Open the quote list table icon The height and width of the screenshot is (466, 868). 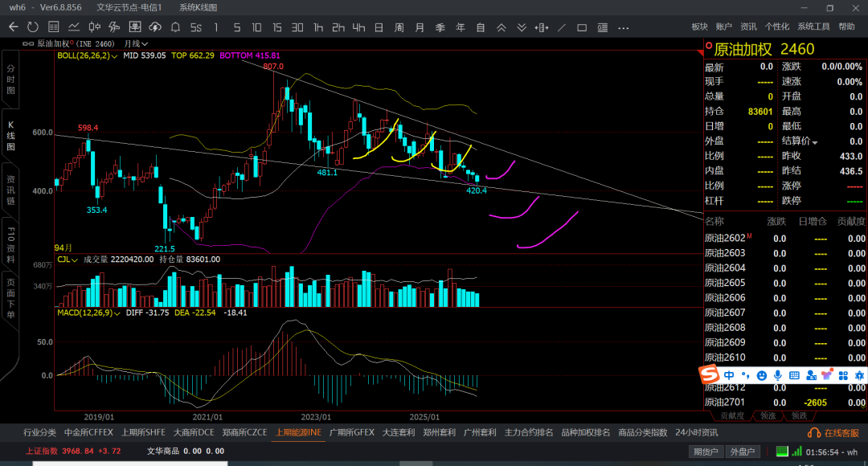pyautogui.click(x=54, y=27)
